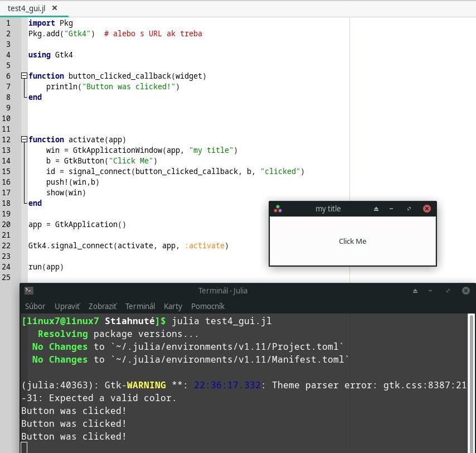
Task: Maximize the my title window
Action: tap(409, 209)
